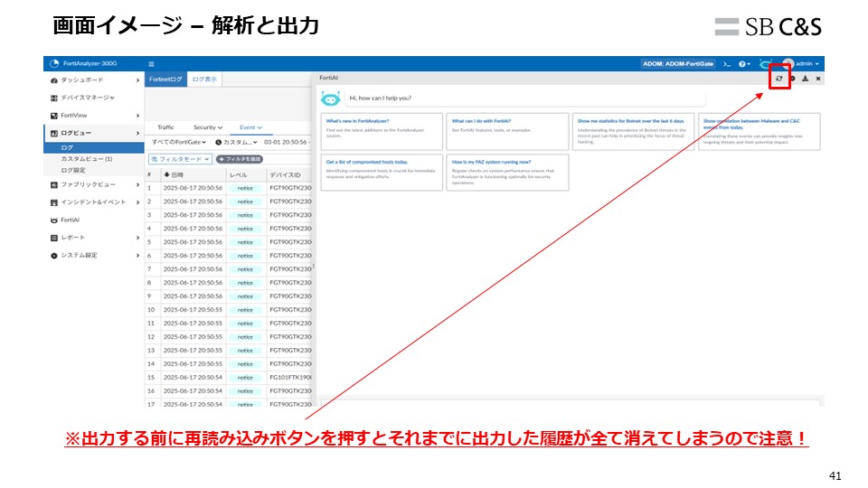Viewport: 868px width, 488px height.
Task: Click the FortiAI robot icon in top bar
Action: [x=767, y=64]
